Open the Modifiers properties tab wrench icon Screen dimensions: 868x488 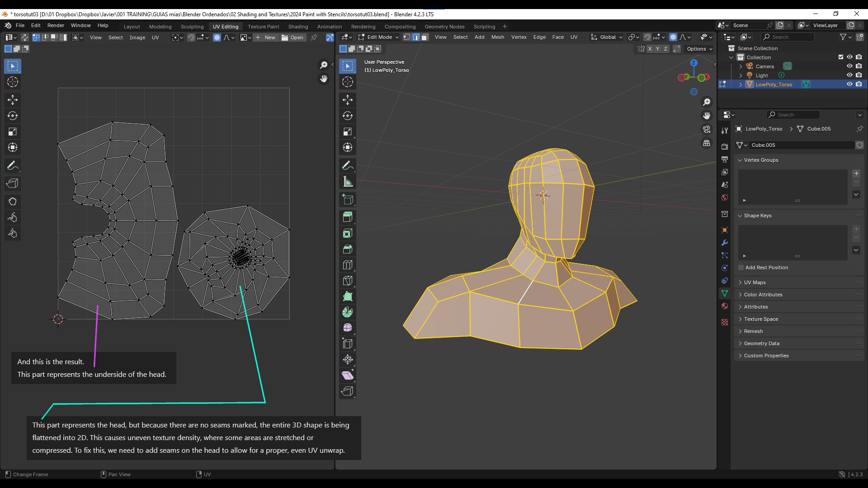[x=725, y=243]
